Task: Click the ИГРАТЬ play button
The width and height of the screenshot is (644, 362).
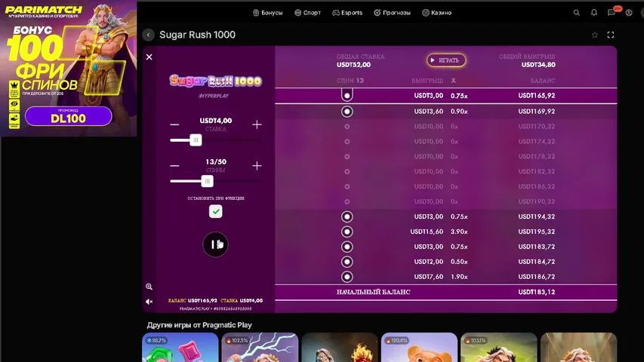Action: (446, 60)
